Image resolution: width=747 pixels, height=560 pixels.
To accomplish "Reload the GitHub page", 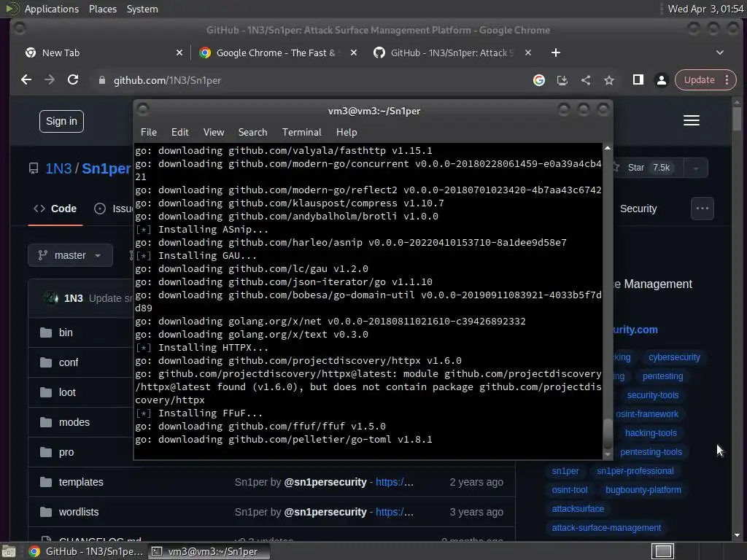I will pos(73,80).
